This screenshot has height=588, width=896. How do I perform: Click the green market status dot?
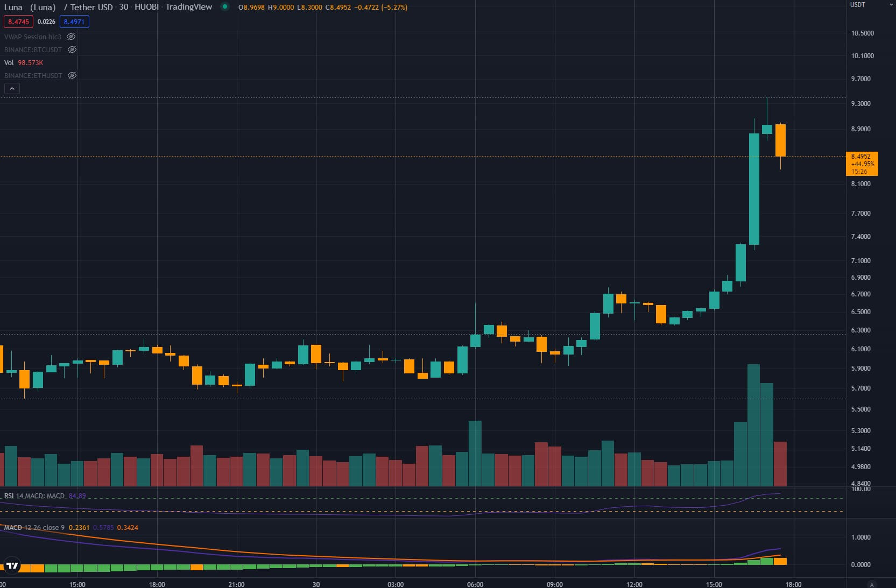click(x=225, y=7)
